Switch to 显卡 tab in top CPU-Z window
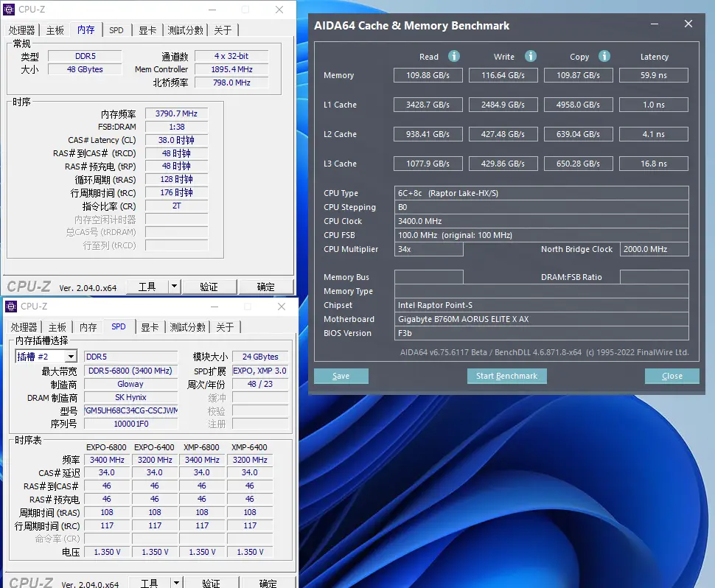 coord(147,30)
